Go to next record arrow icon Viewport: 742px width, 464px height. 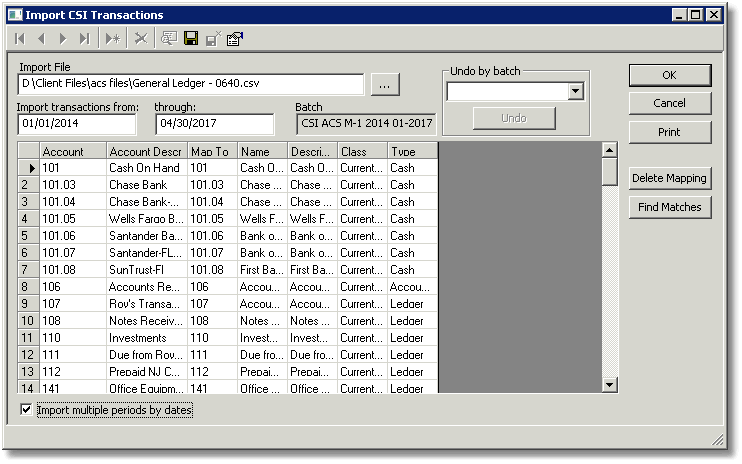(62, 39)
